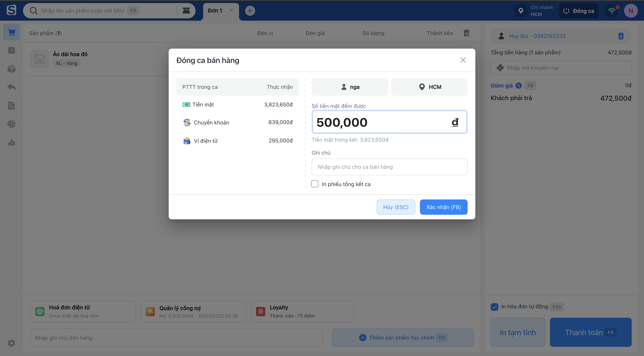644x356 pixels.
Task: Open the Hoá đơn điện tử card
Action: click(83, 312)
